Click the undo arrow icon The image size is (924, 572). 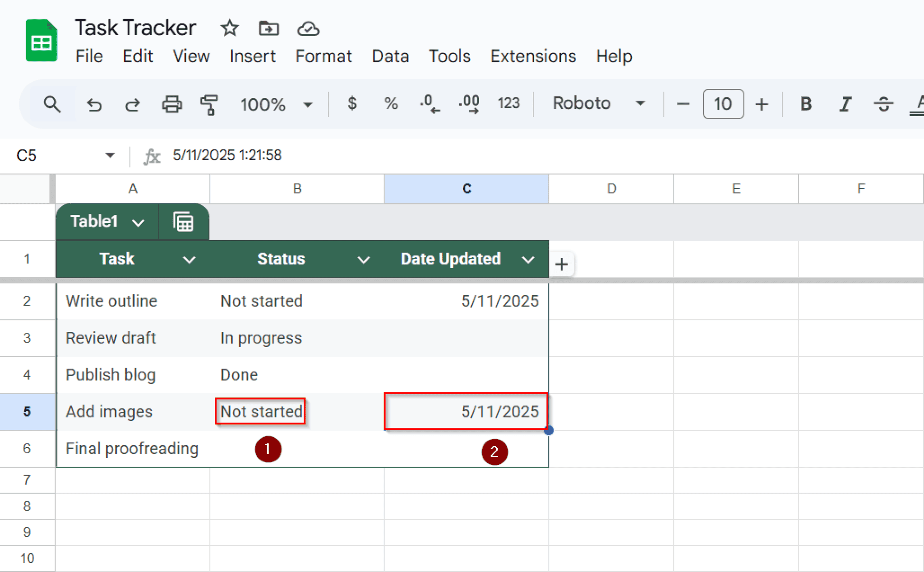coord(94,104)
